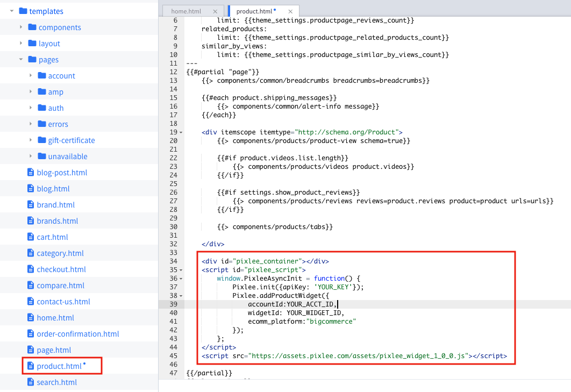
Task: Click the blog-post.html file icon
Action: (31, 172)
